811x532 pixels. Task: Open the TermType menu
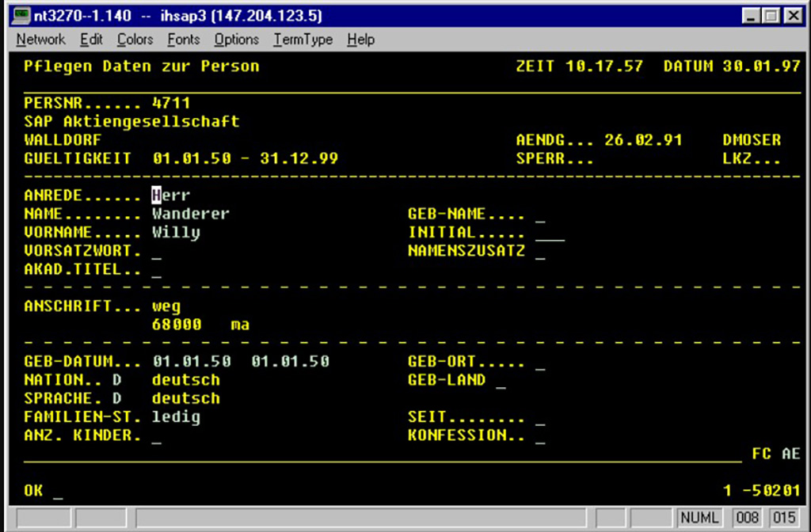click(303, 40)
